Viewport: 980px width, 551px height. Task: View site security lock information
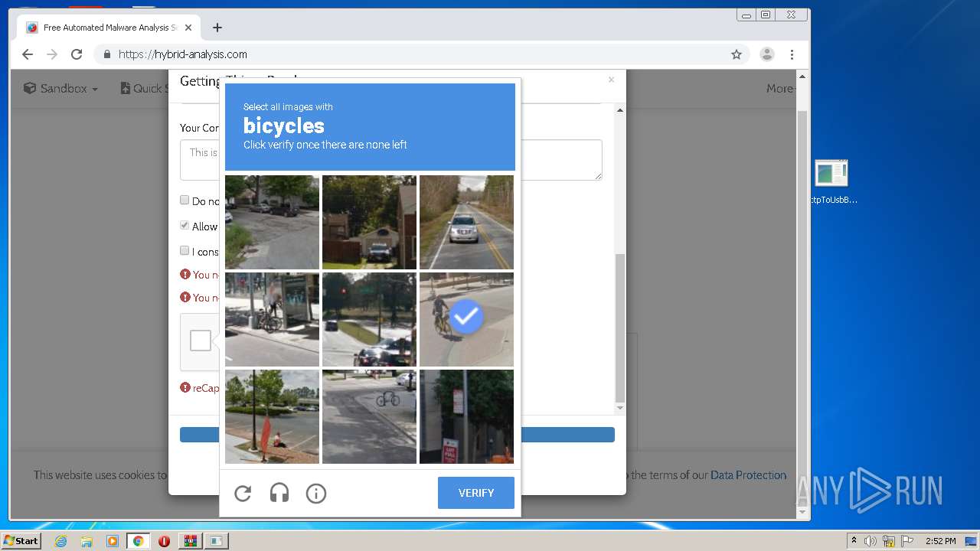click(106, 54)
